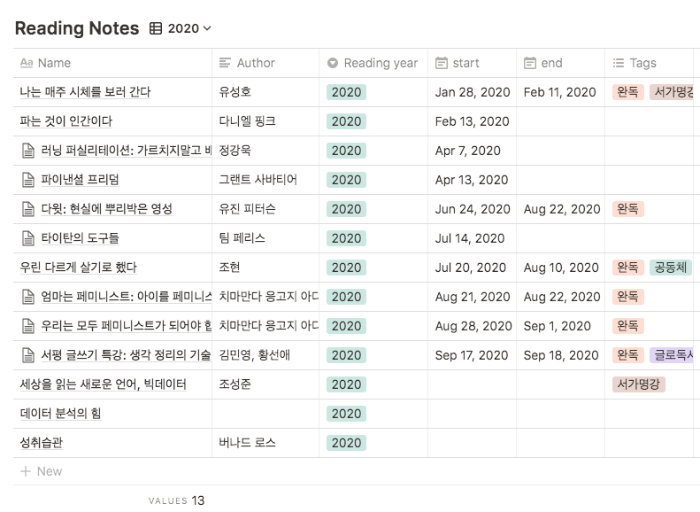The image size is (700, 512).
Task: Click empty end cell in 타이탄의 도구들 row
Action: (560, 238)
